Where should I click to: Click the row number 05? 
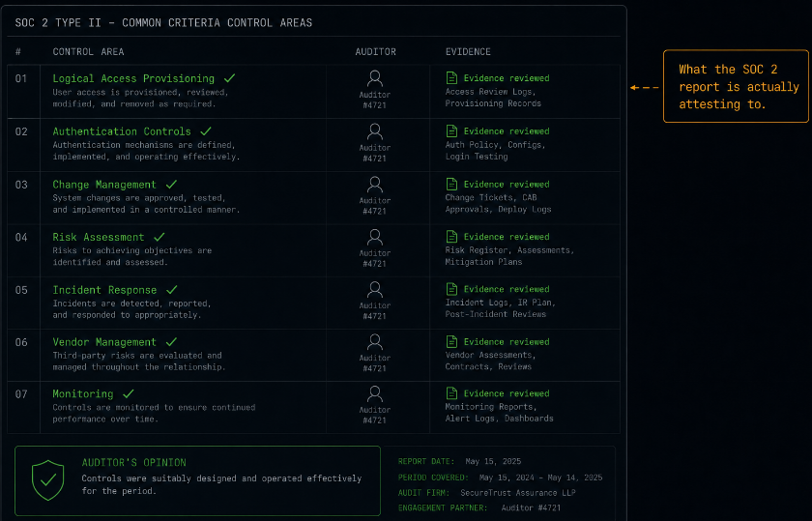tap(21, 290)
